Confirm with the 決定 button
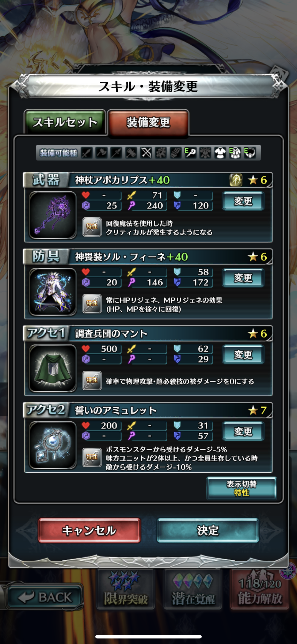297x644 pixels. (x=208, y=530)
